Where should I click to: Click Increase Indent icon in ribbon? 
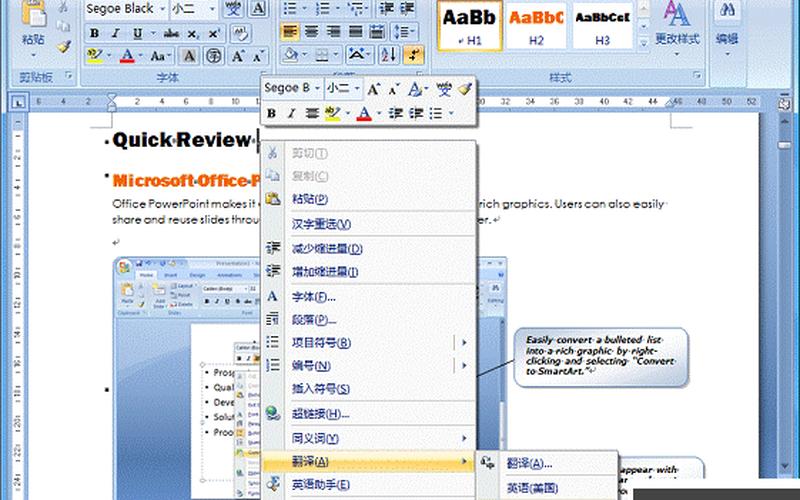(407, 8)
